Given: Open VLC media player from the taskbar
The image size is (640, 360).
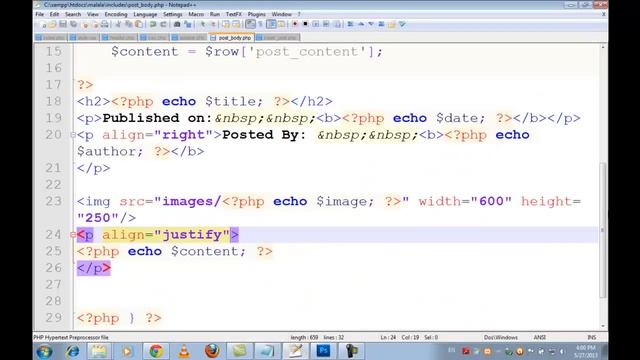Looking at the screenshot, I should (x=184, y=351).
